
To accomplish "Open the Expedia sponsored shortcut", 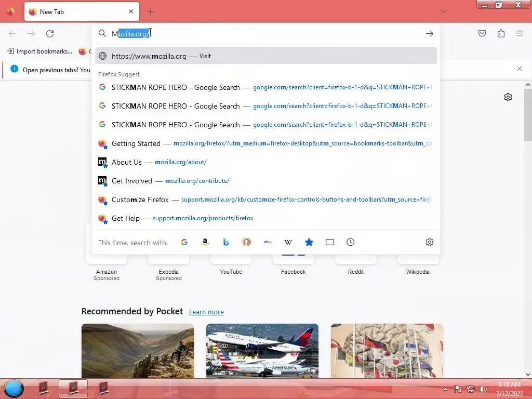I will 169,268.
